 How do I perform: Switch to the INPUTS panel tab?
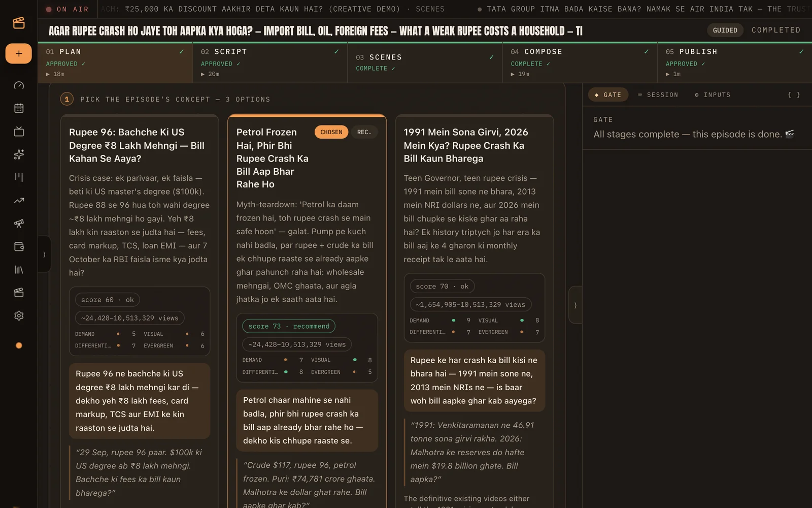[713, 95]
